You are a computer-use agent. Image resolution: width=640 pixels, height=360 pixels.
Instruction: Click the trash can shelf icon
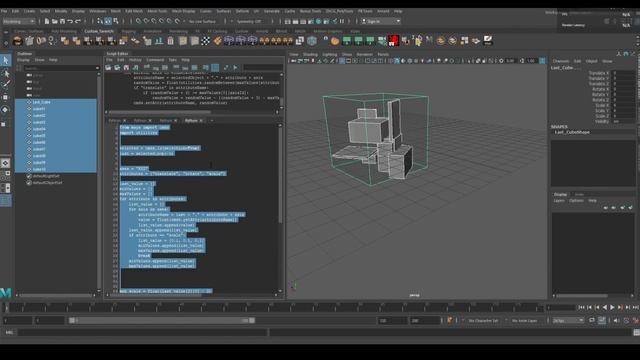click(x=171, y=41)
